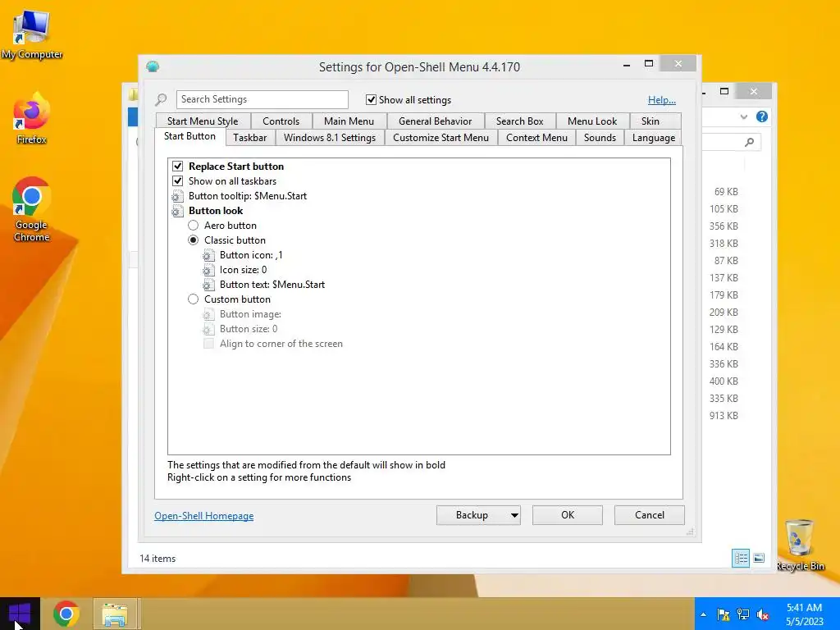The image size is (840, 630).
Task: Open the Help... link
Action: 662,99
